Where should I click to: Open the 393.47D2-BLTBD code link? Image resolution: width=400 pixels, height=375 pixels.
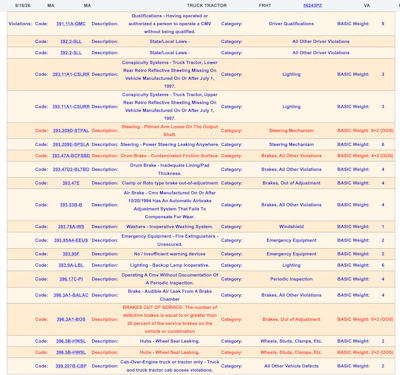[71, 169]
